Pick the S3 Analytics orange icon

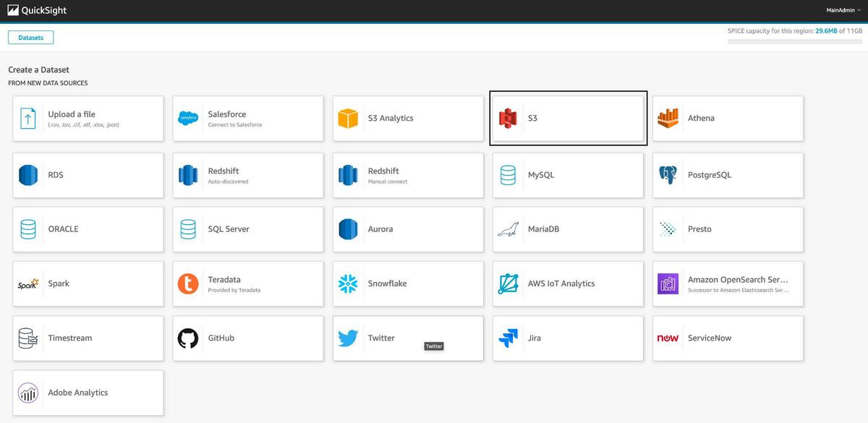pyautogui.click(x=348, y=119)
